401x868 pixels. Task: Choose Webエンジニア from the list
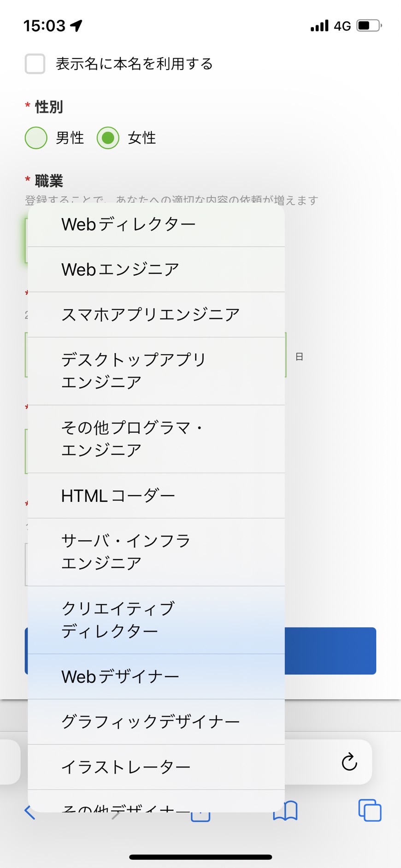click(156, 270)
